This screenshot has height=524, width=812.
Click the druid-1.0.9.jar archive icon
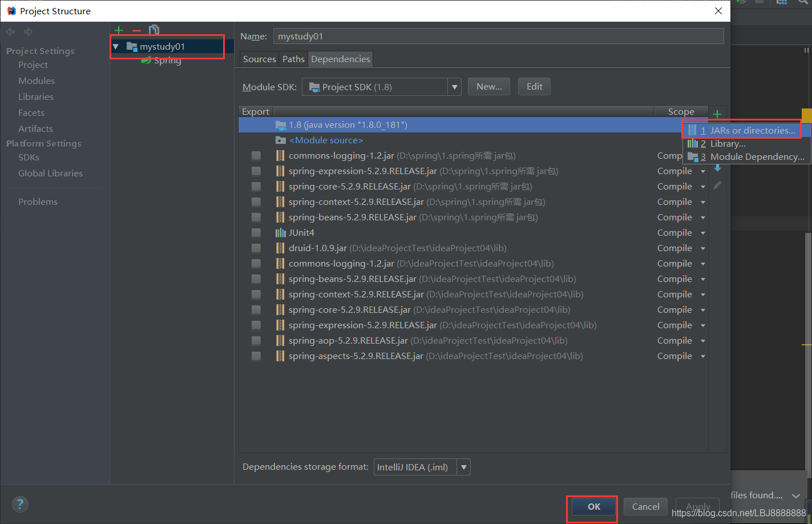pos(280,248)
